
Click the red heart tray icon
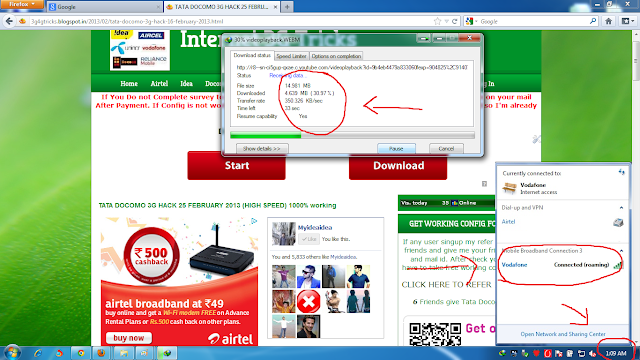[536, 353]
